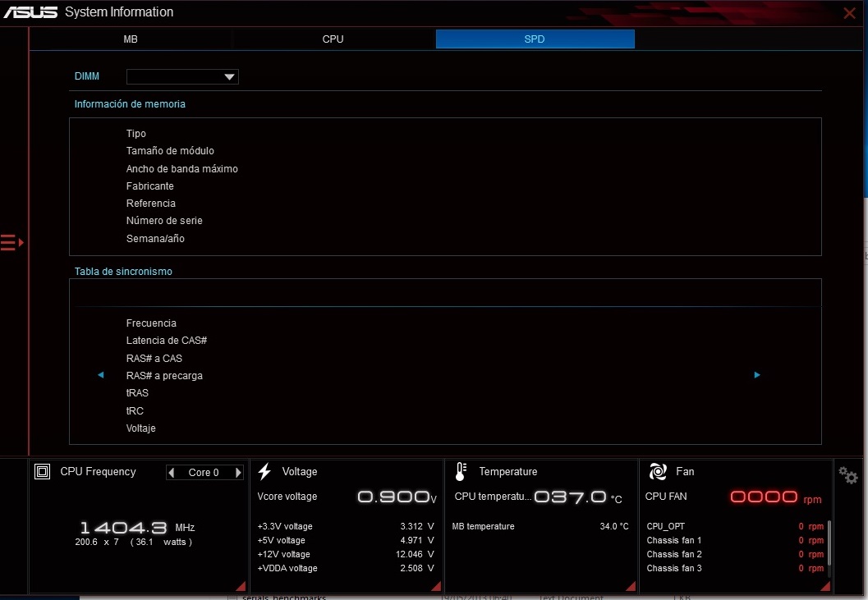The width and height of the screenshot is (868, 600).
Task: Expand the Fan panel corner triangle
Action: 825,585
